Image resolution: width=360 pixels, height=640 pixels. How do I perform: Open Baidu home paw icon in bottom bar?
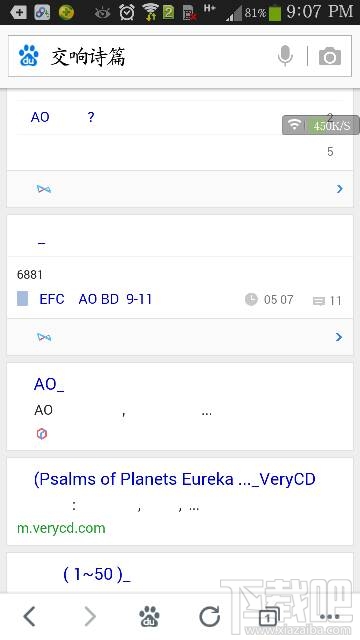(149, 616)
